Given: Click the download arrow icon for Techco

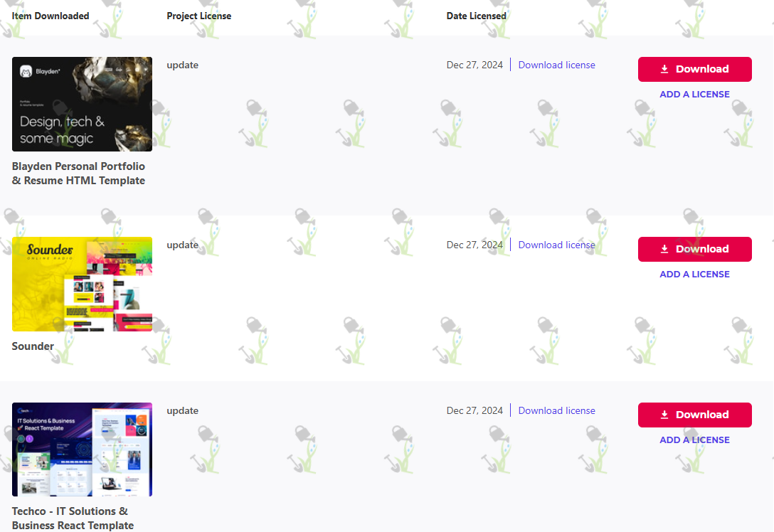Looking at the screenshot, I should tap(664, 415).
